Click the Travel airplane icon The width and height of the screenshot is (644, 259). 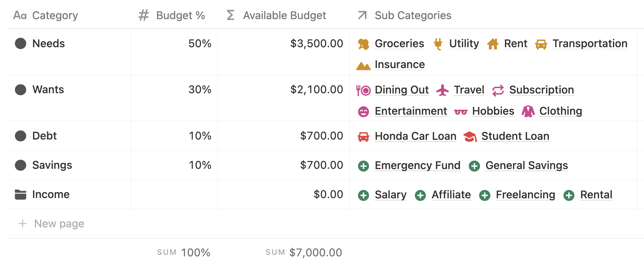[x=442, y=90]
